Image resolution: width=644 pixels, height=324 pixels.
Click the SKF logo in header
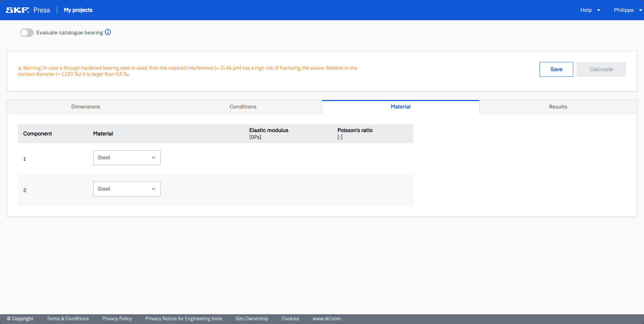point(18,10)
